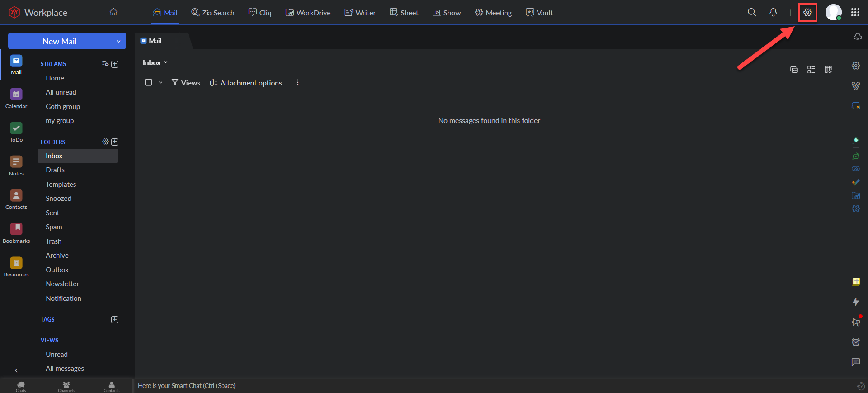Screen dimensions: 868x393
Task: Open the search magnifier in top bar
Action: [751, 13]
